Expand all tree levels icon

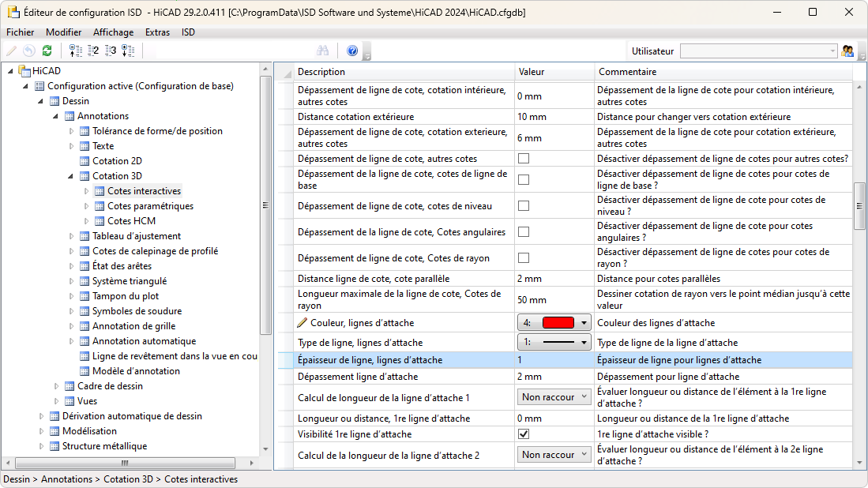point(128,51)
